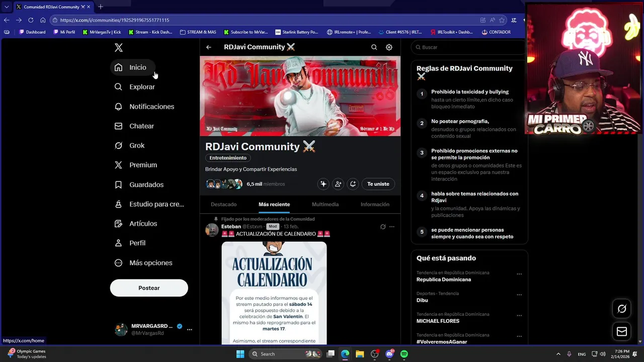
Task: Open more options on Esteban's post
Action: tap(392, 227)
